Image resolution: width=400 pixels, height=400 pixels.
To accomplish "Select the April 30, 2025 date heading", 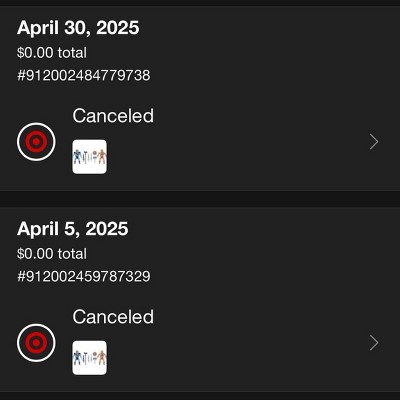I will 78,28.
